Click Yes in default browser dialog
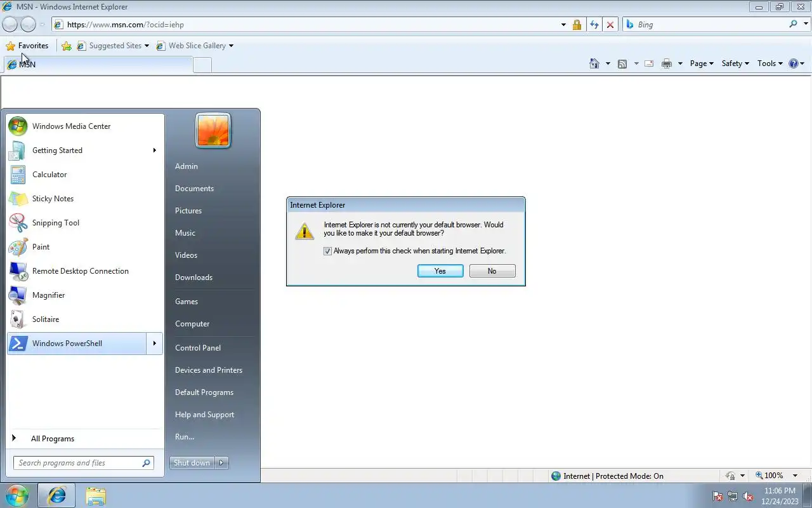 tap(440, 271)
